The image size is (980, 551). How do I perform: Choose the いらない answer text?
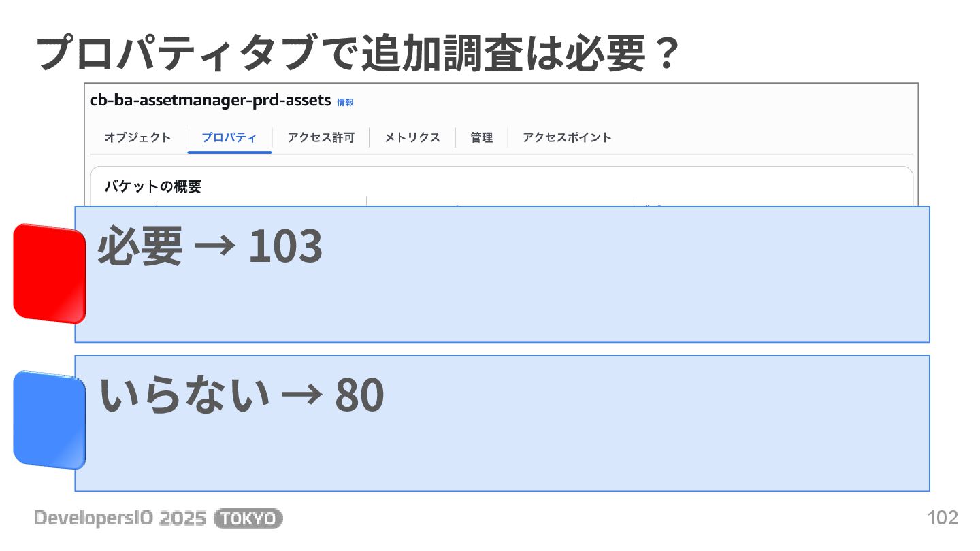click(184, 395)
